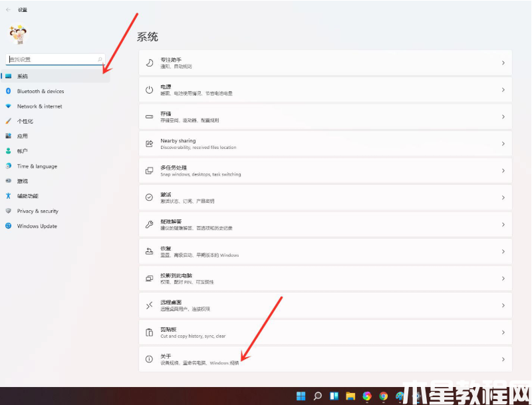Open the Windows Start menu

coord(301,396)
